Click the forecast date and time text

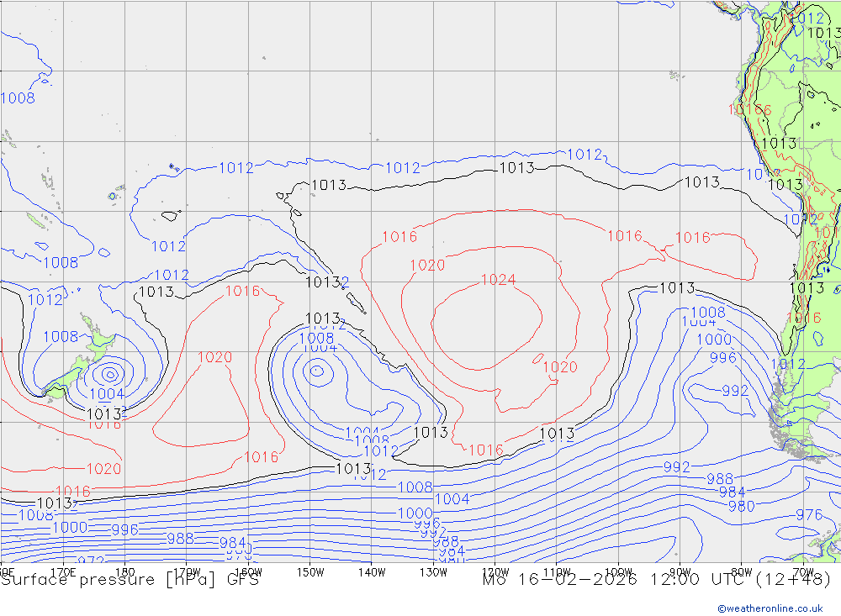tap(656, 579)
